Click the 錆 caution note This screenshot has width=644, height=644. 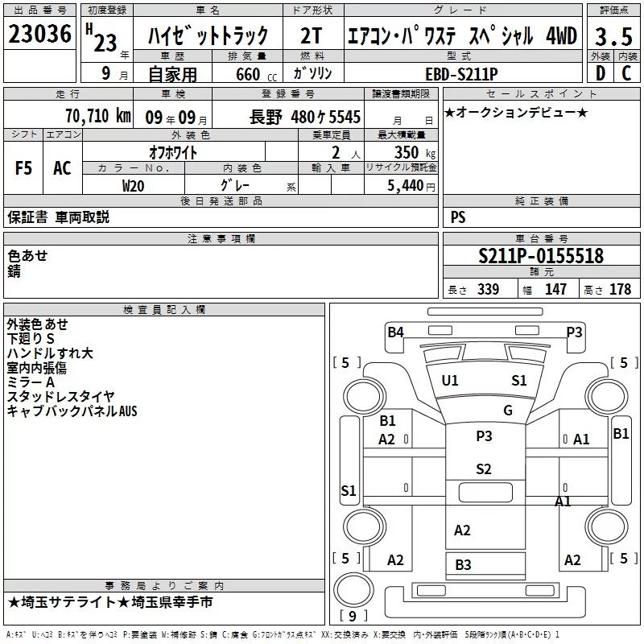pos(14,271)
